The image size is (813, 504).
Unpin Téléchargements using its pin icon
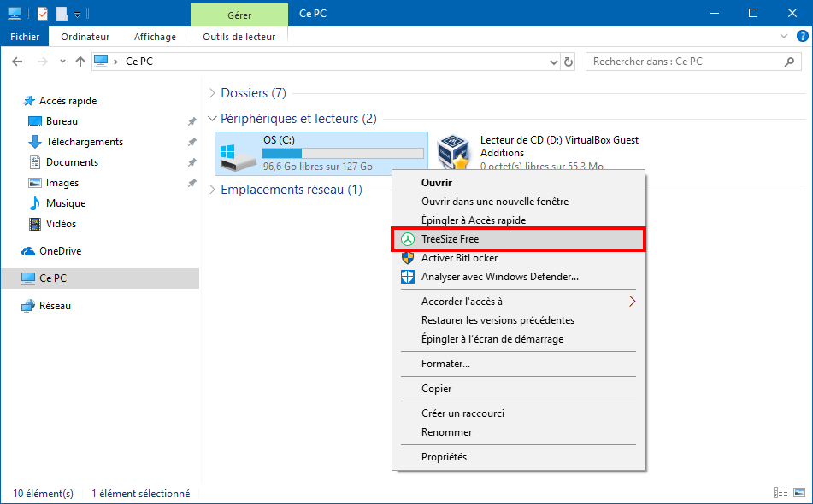191,142
